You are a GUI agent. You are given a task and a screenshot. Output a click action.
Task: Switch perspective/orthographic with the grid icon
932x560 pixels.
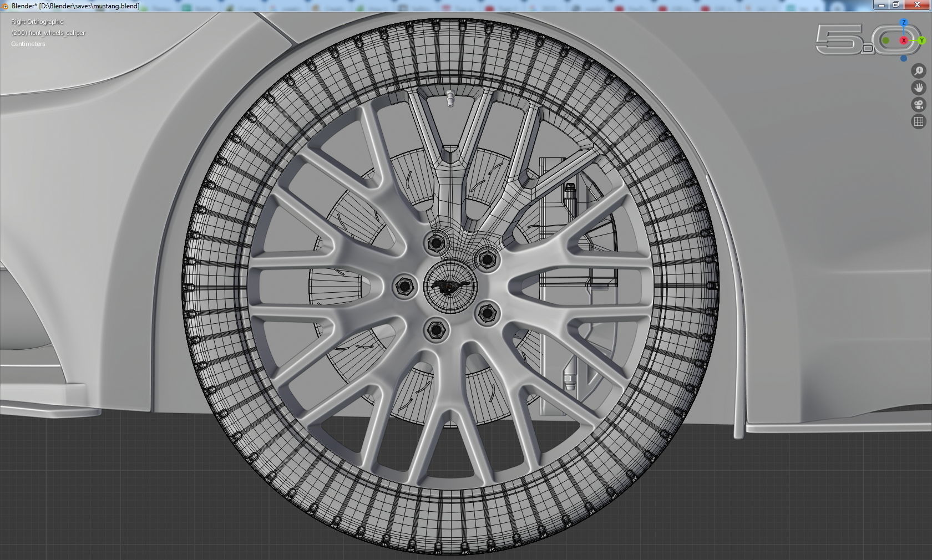click(919, 121)
